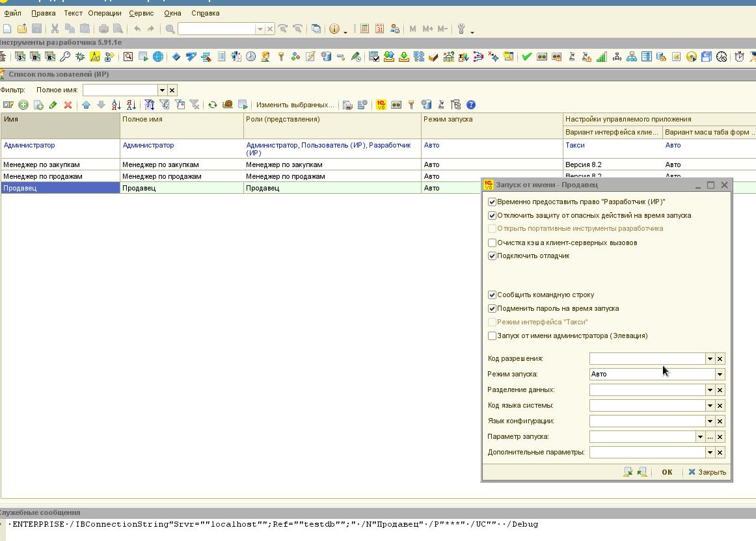Open the calendar from the main toolbar
756x541 pixels.
pyautogui.click(x=379, y=29)
